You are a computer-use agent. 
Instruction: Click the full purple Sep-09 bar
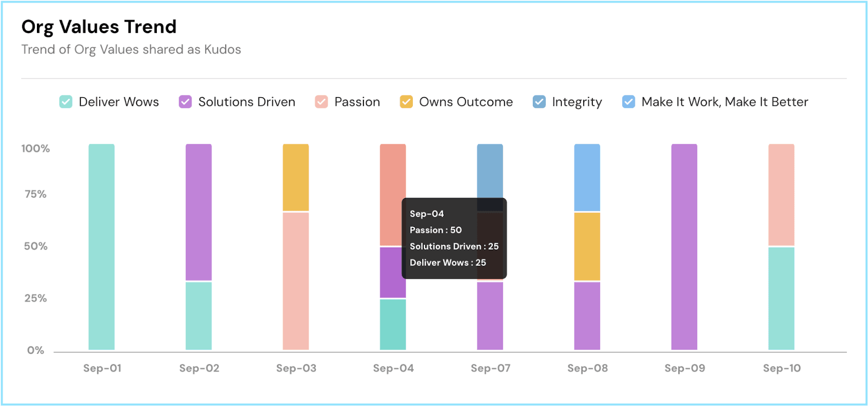coord(684,247)
